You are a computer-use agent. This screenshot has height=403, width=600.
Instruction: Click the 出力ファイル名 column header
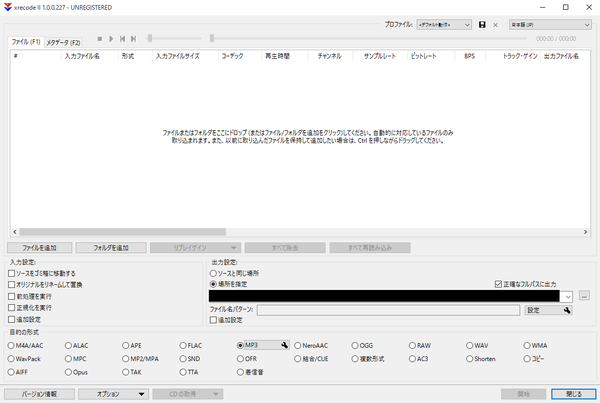(x=565, y=56)
